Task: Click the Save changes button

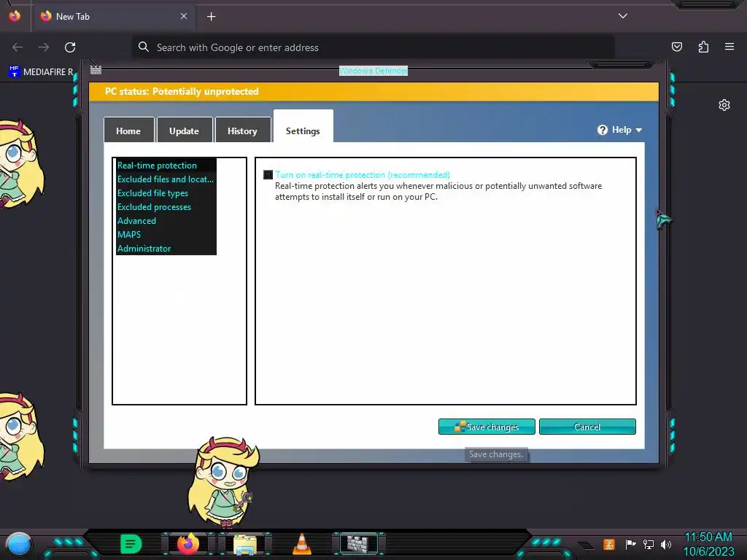Action: pos(487,427)
